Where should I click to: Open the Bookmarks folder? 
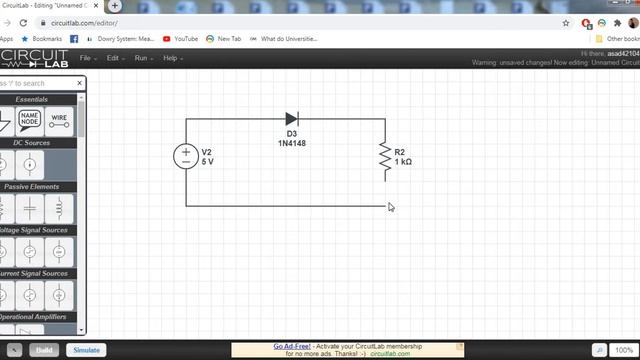pyautogui.click(x=42, y=39)
